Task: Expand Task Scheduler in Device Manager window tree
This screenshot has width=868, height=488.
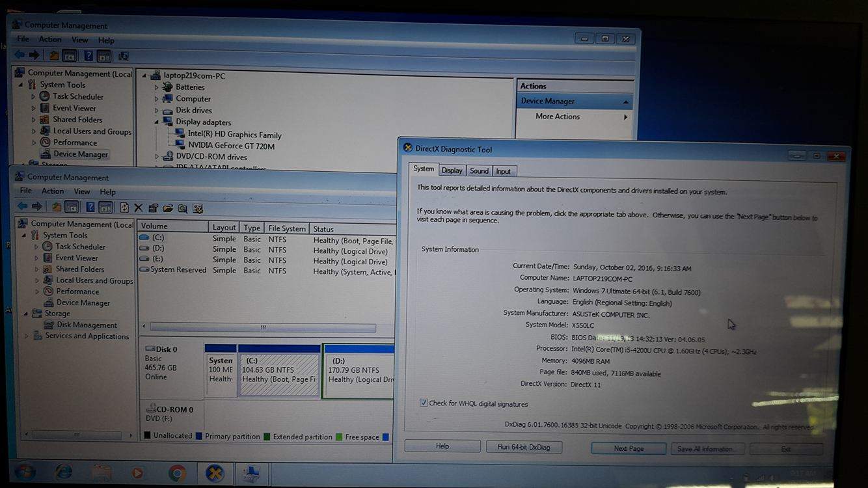Action: coord(33,96)
